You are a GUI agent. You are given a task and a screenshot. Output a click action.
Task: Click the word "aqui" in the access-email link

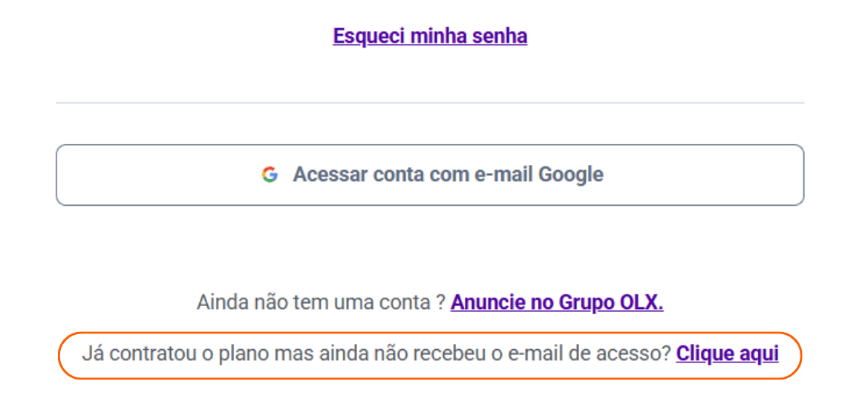click(x=759, y=354)
